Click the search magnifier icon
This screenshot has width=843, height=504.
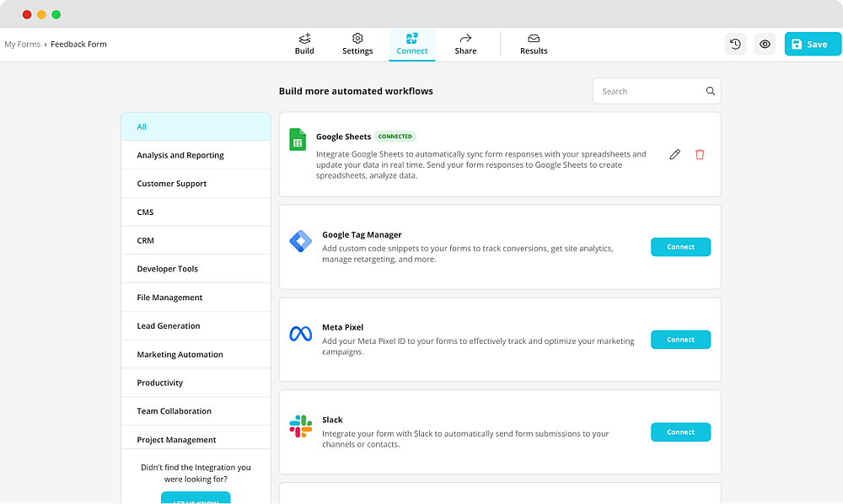[710, 91]
